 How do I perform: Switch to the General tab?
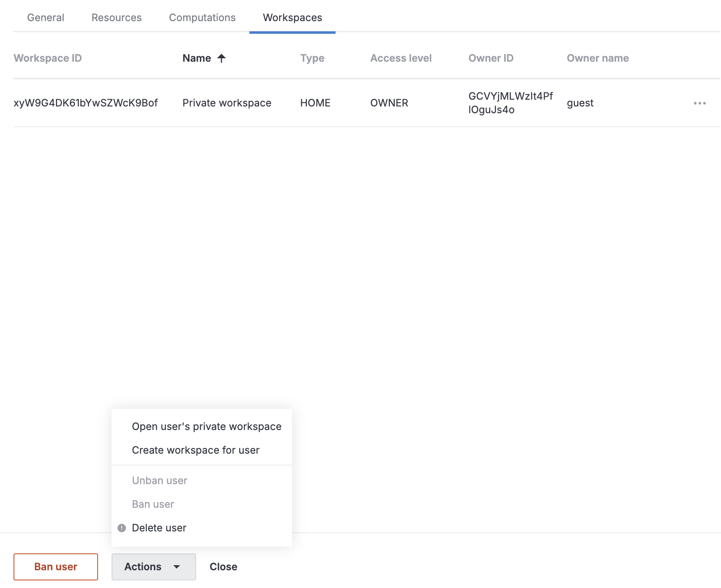[45, 17]
